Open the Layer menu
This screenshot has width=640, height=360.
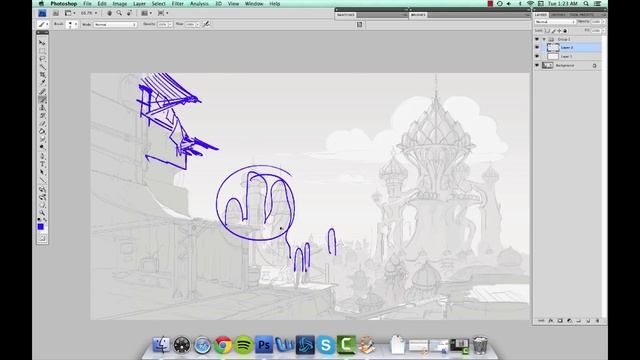pyautogui.click(x=139, y=4)
